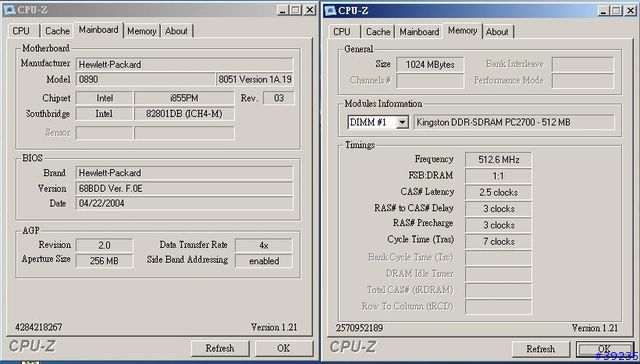
Task: Open About tab in right CPU-Z window
Action: [x=497, y=32]
